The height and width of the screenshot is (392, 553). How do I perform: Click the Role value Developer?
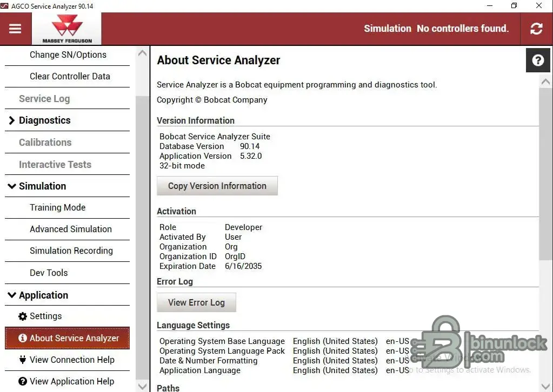point(243,227)
